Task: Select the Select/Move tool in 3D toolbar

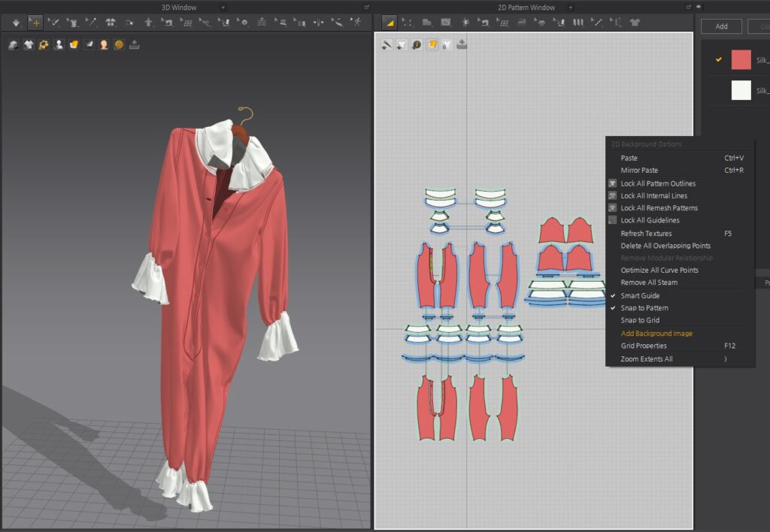Action: (35, 23)
